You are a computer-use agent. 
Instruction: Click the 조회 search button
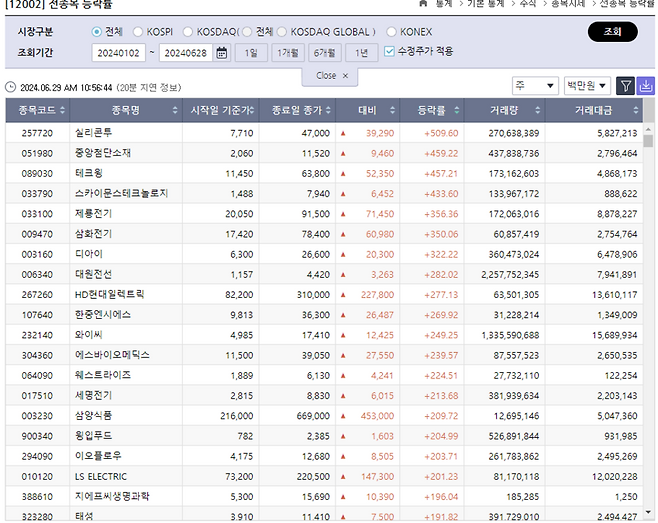612,32
